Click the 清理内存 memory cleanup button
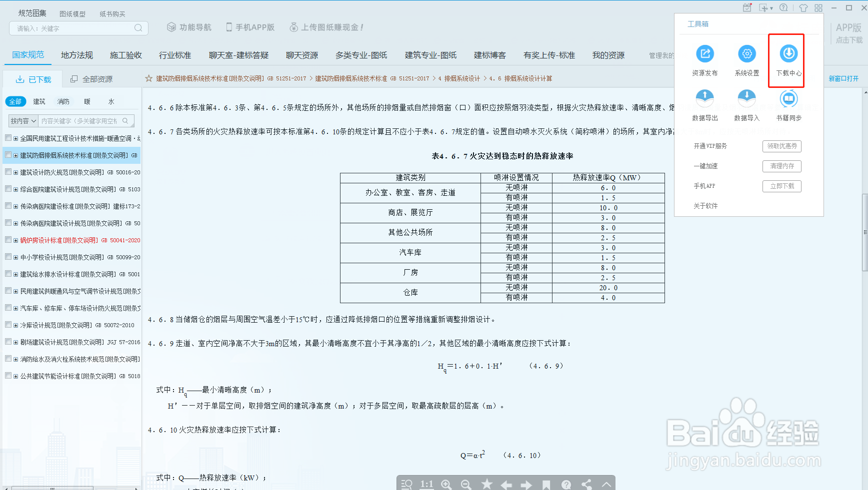Screen dimensions: 868x490 click(781, 166)
